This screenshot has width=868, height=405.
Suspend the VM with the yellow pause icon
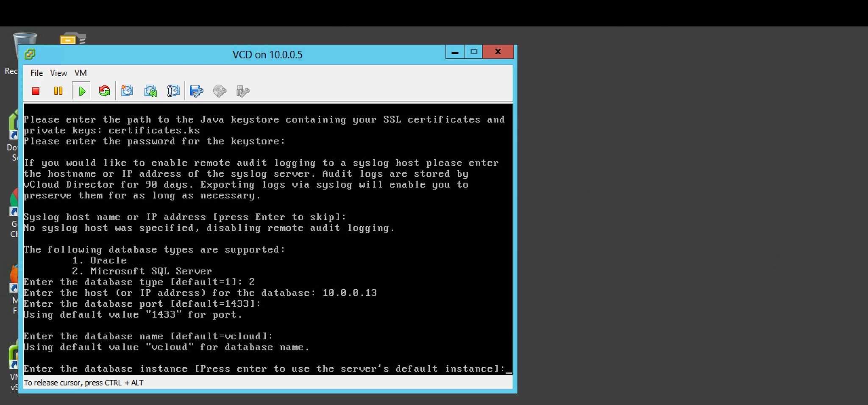tap(58, 91)
